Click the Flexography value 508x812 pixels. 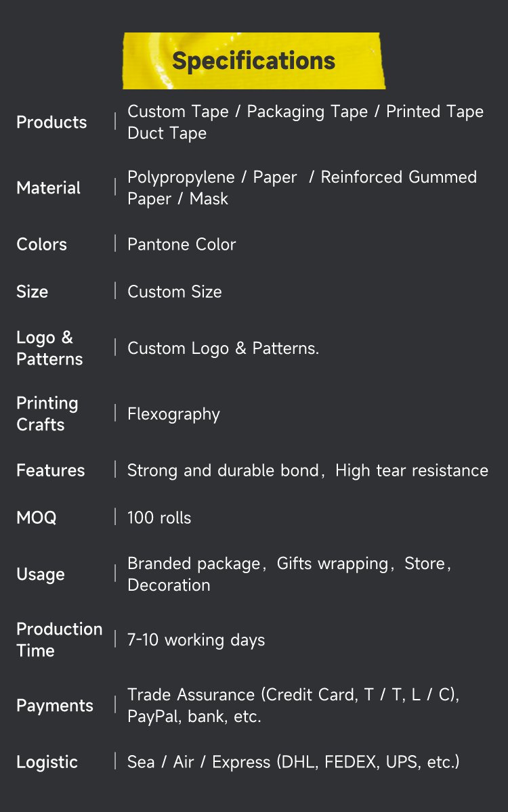(x=174, y=414)
